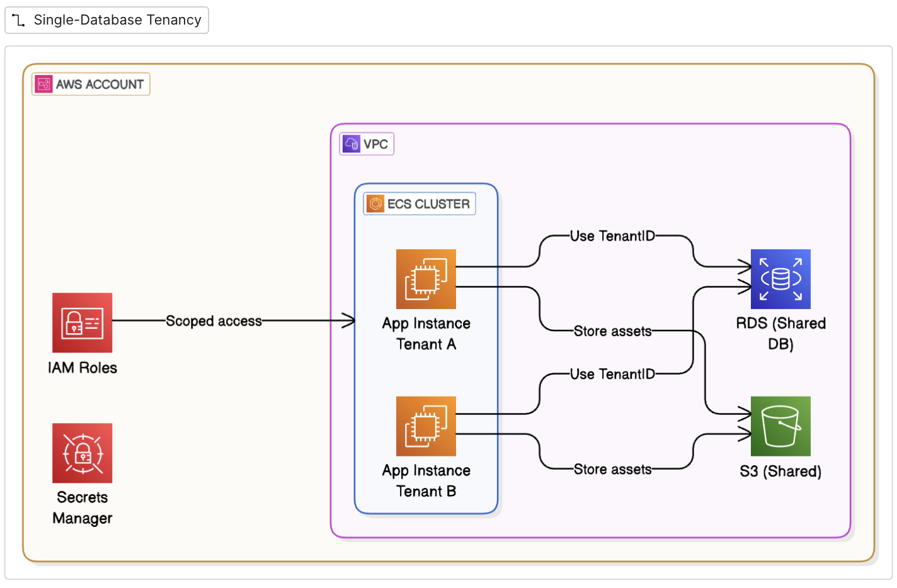
Task: Click Tenant A's Store assets edge label
Action: [x=612, y=331]
